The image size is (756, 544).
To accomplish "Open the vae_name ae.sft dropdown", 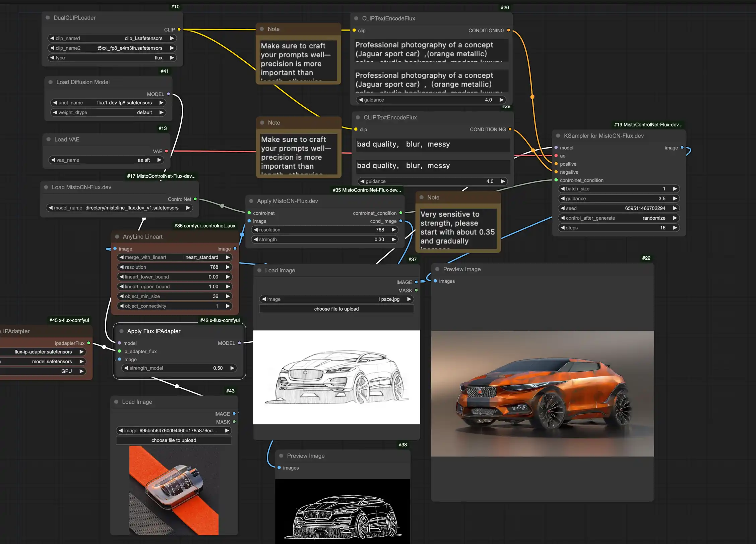I will point(106,160).
